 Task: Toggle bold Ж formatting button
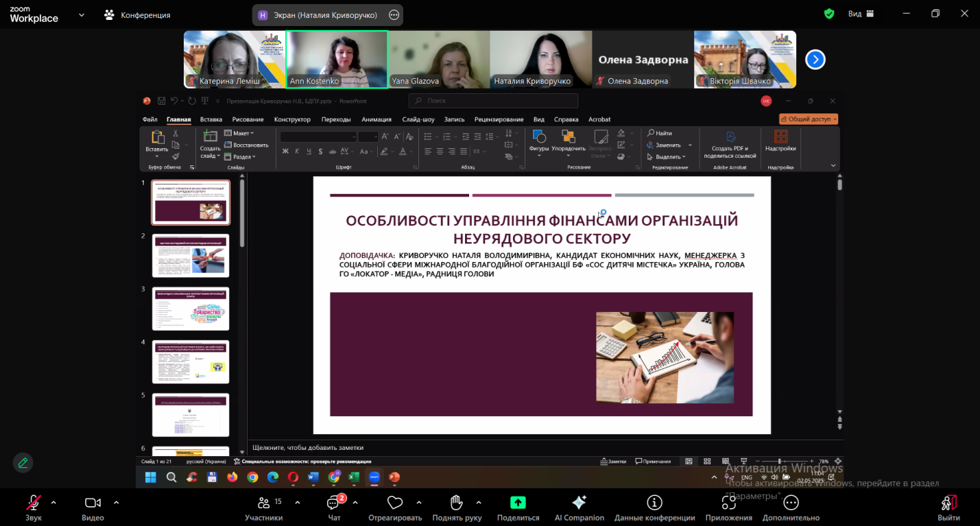(x=285, y=152)
